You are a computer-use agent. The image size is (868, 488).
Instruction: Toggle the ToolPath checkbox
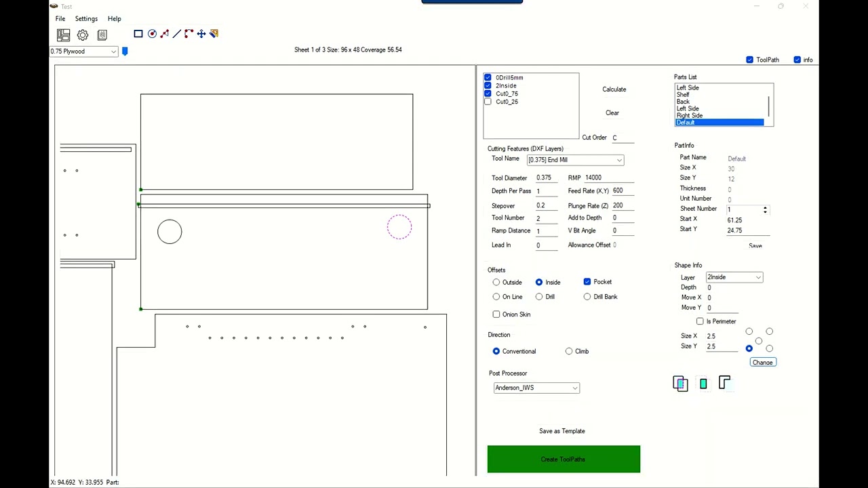(749, 60)
